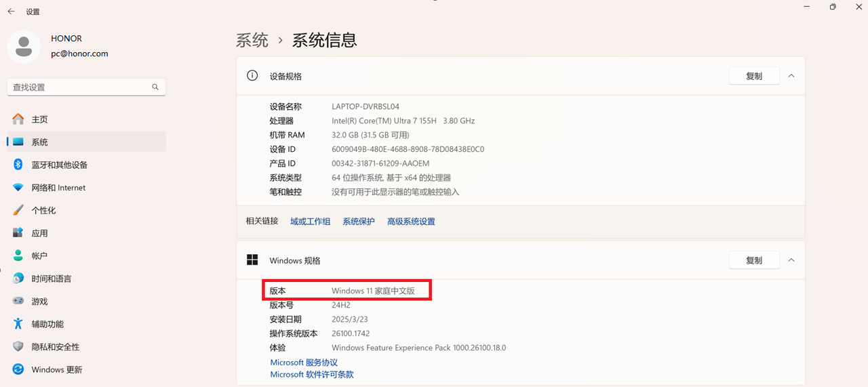Copy Windows specs with 复制 button

[753, 260]
